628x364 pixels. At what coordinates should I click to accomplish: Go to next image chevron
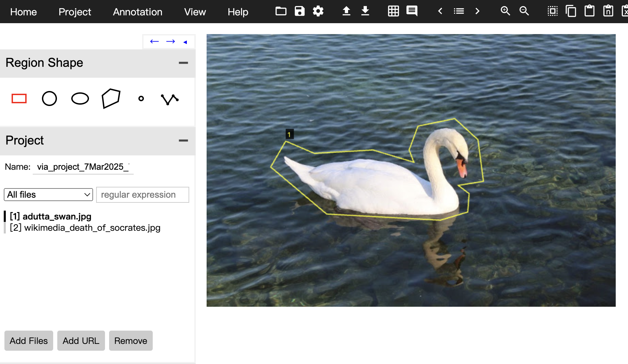click(x=477, y=11)
